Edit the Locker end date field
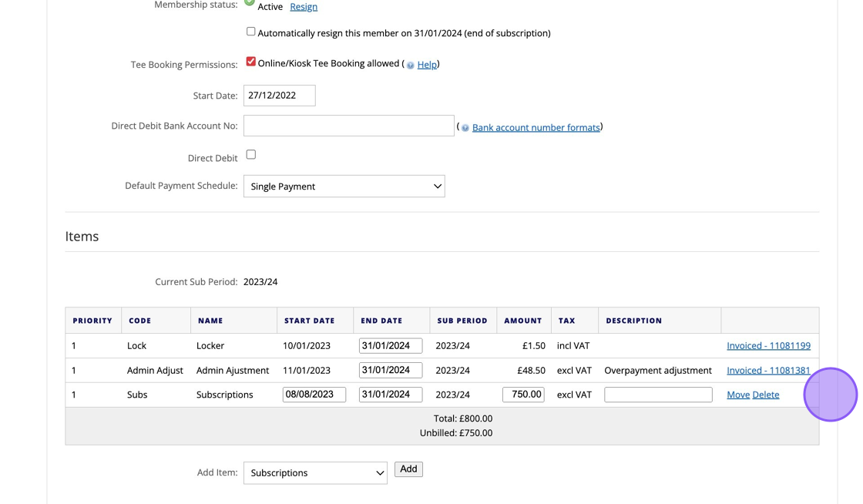This screenshot has height=504, width=863. pyautogui.click(x=390, y=346)
